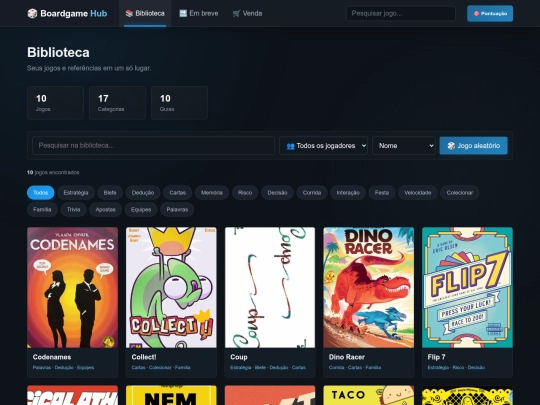The width and height of the screenshot is (540, 405).
Task: Filter by Festa category
Action: [382, 193]
